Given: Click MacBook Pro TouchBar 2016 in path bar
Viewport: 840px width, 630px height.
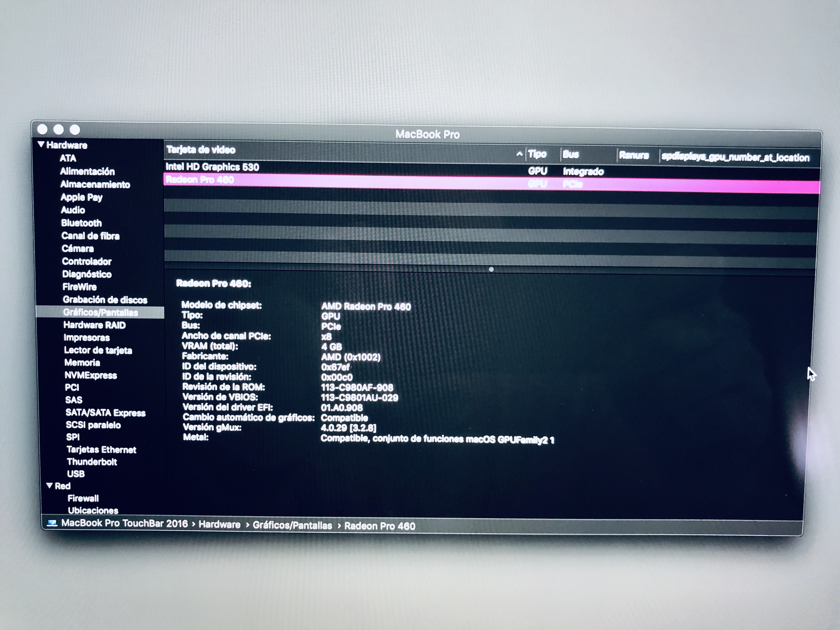Looking at the screenshot, I should point(125,524).
